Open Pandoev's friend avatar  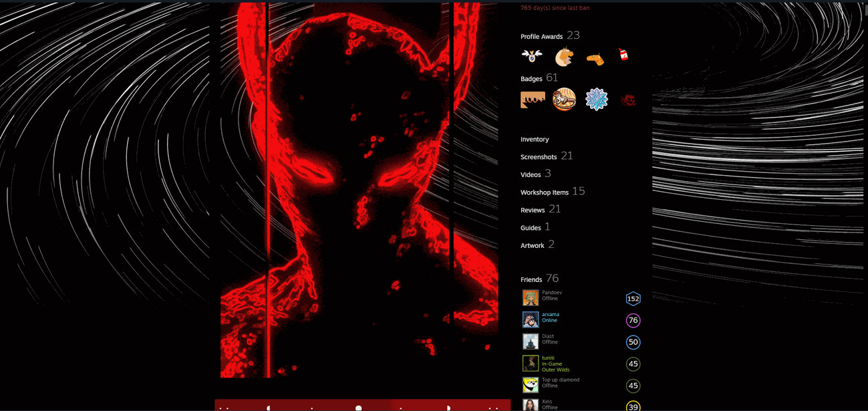tap(531, 298)
